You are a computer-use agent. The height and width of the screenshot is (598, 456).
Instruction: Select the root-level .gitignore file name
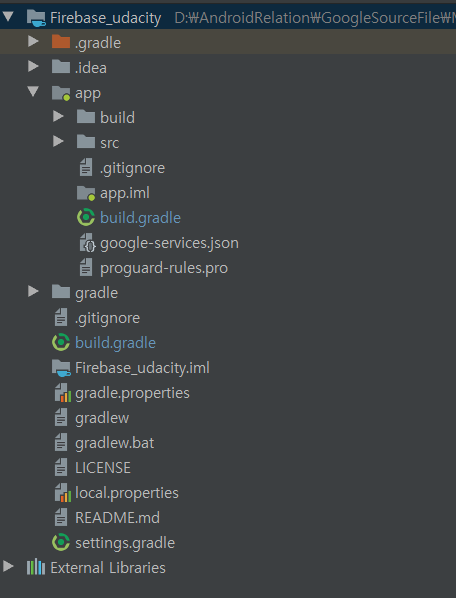[108, 318]
